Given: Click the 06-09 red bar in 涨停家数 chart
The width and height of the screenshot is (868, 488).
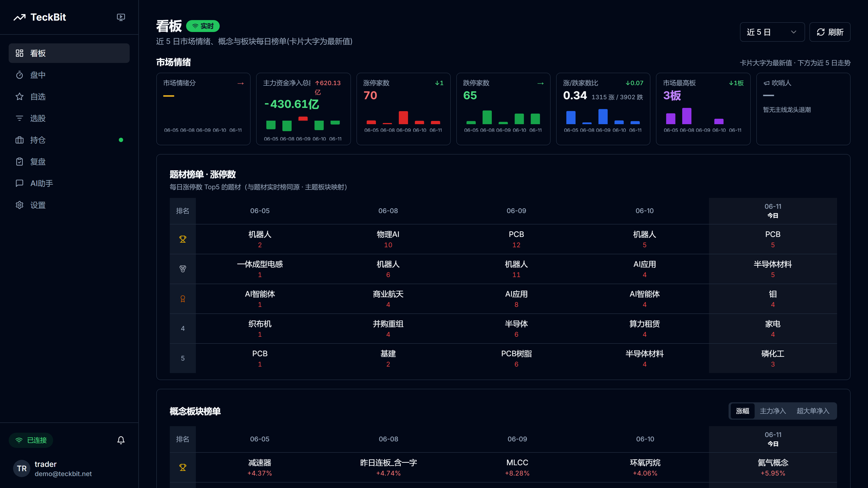Looking at the screenshot, I should pos(403,118).
